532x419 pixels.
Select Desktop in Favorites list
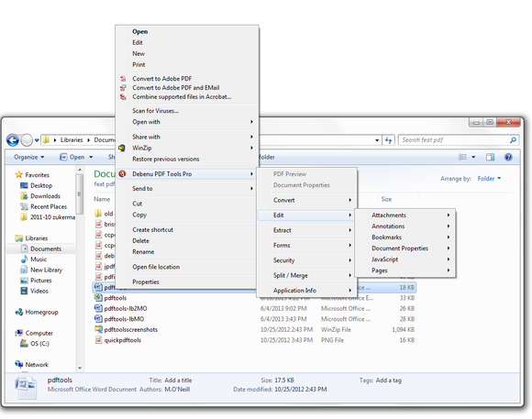(x=41, y=185)
